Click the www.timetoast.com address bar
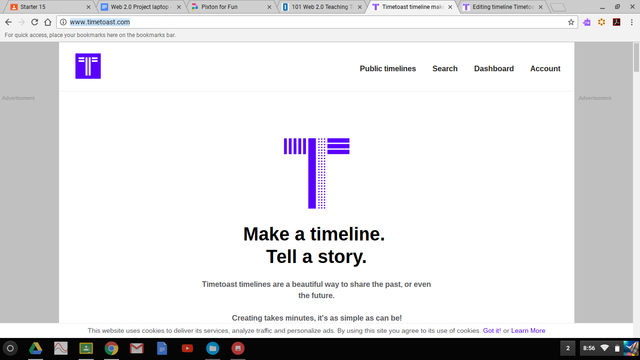640x360 pixels. (x=316, y=22)
